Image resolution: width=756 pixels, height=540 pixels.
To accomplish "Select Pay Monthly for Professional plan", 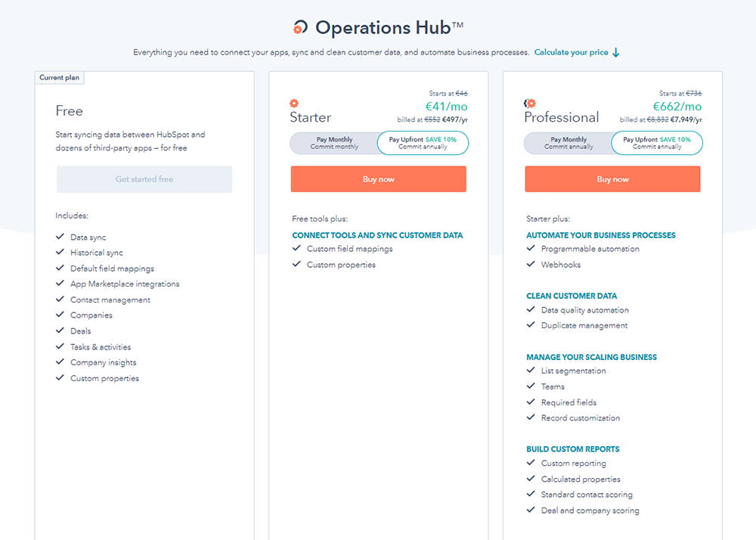I will point(569,143).
